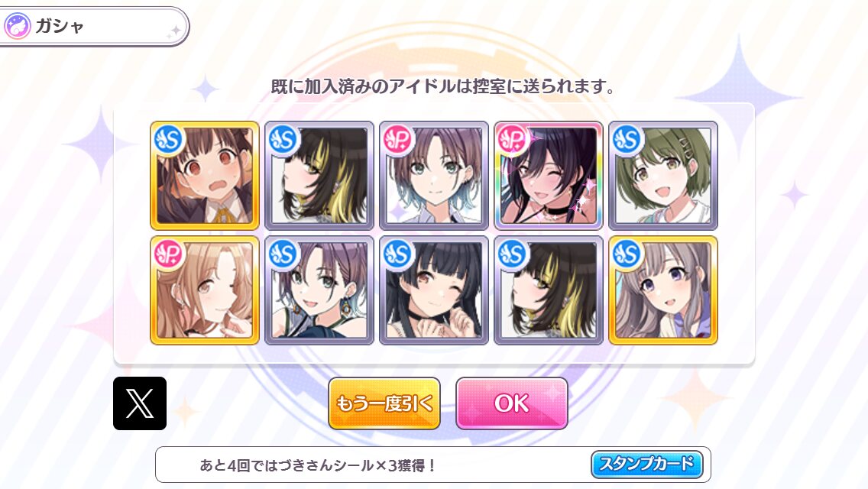Select the black-haired winking idol with choker
The height and width of the screenshot is (489, 868).
[434, 290]
